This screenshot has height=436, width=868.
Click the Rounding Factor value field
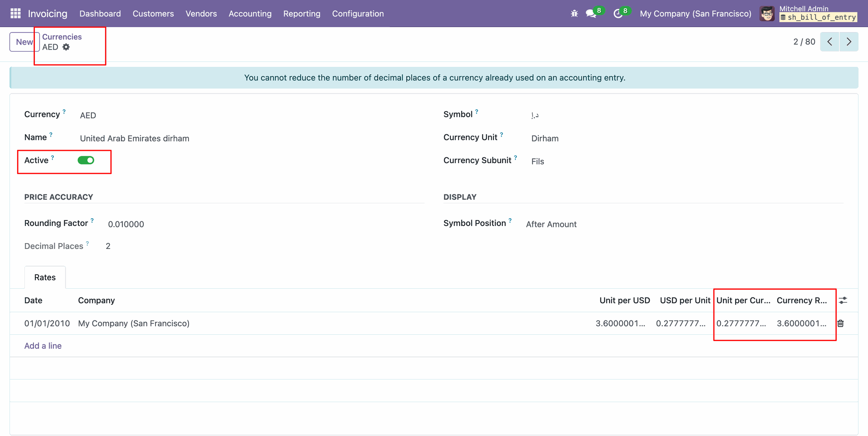(126, 225)
